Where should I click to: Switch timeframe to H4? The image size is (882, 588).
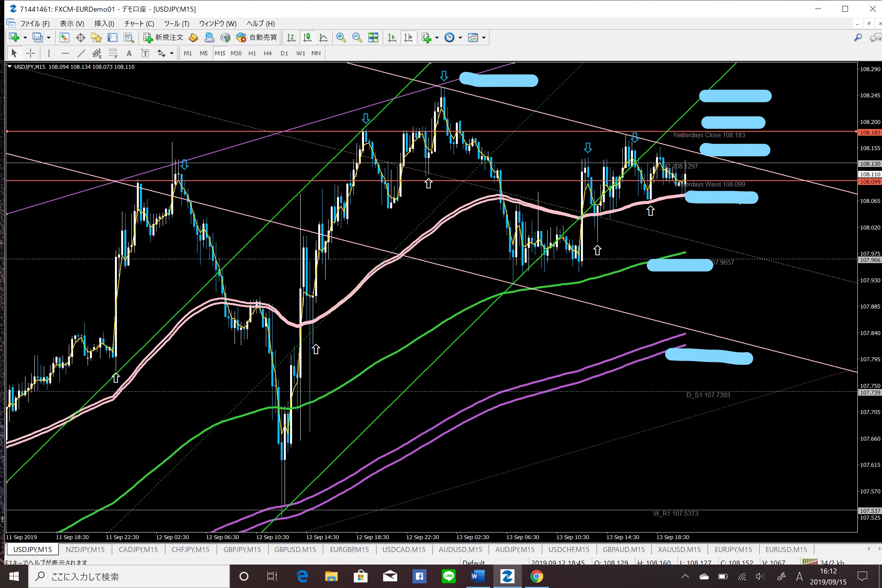267,53
